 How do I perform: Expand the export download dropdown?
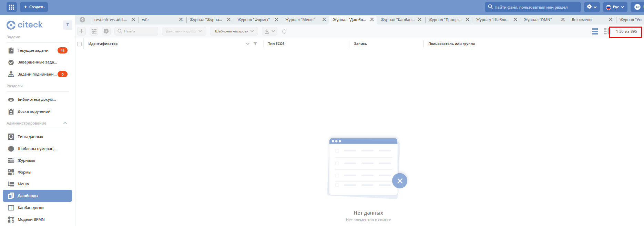[x=269, y=31]
